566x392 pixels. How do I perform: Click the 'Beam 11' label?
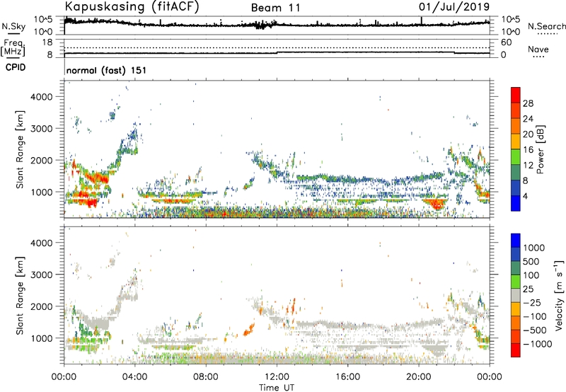click(275, 8)
